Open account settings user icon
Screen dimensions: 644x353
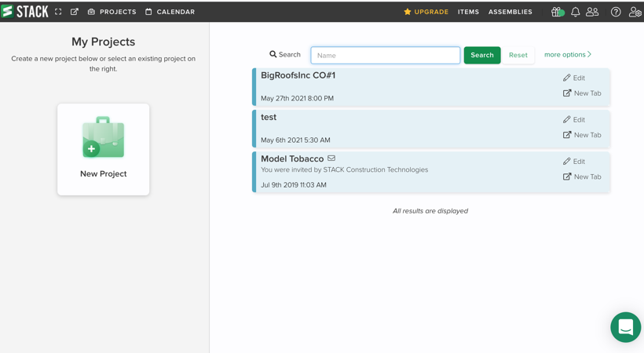point(635,12)
